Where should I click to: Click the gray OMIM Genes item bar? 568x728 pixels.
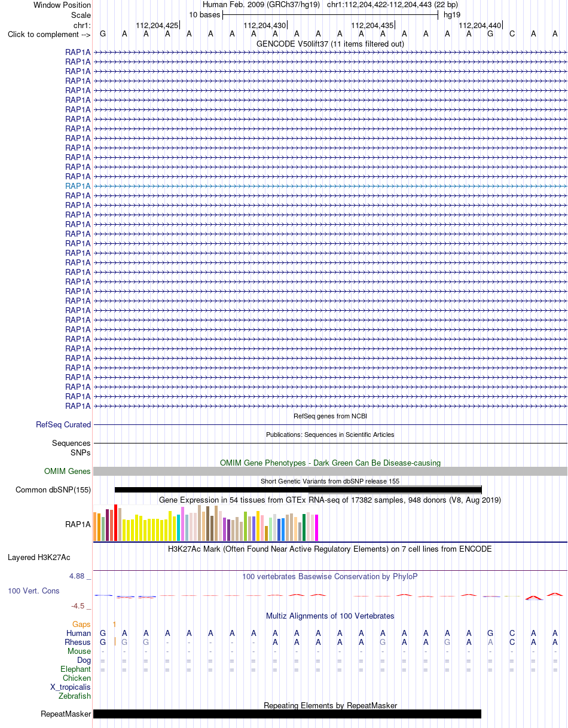tap(330, 471)
